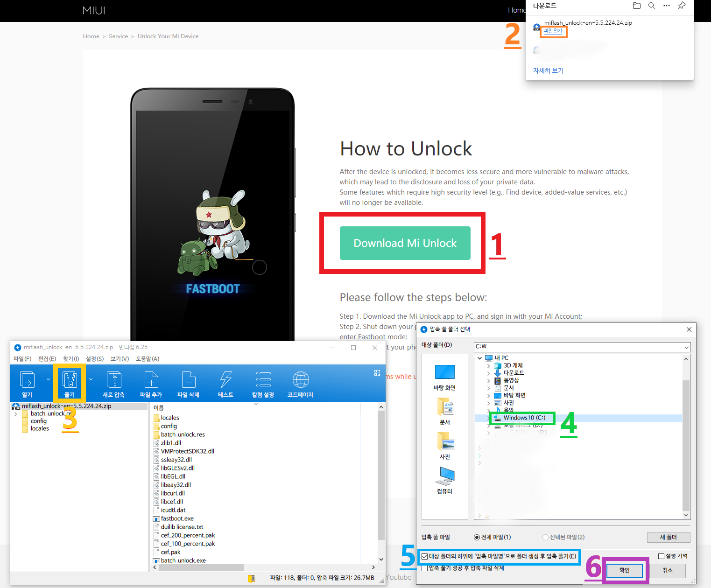Select duilib license.txt in file list
This screenshot has width=711, height=588.
pyautogui.click(x=182, y=527)
